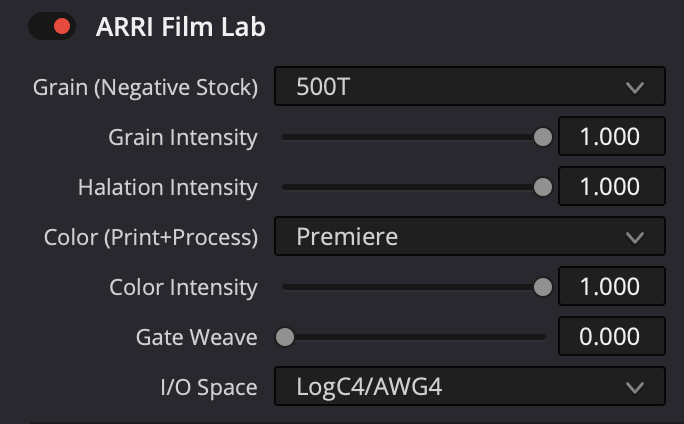Click the Grain Intensity value field

click(x=610, y=137)
